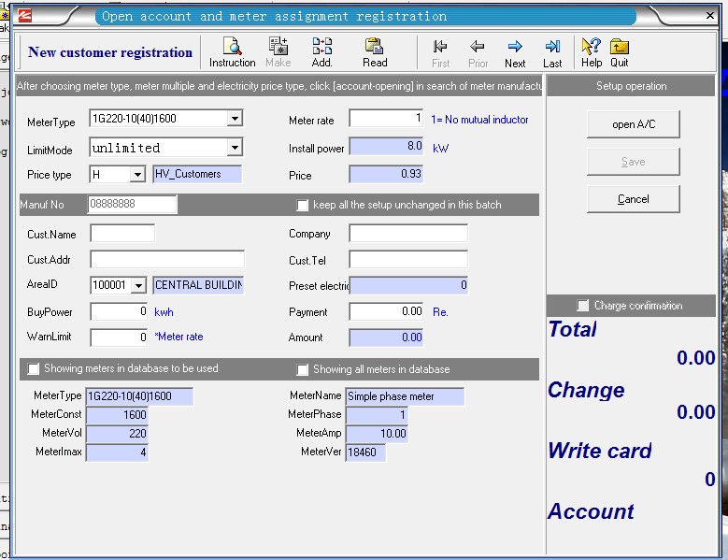Click the MeterConst field showing 1600

point(117,415)
